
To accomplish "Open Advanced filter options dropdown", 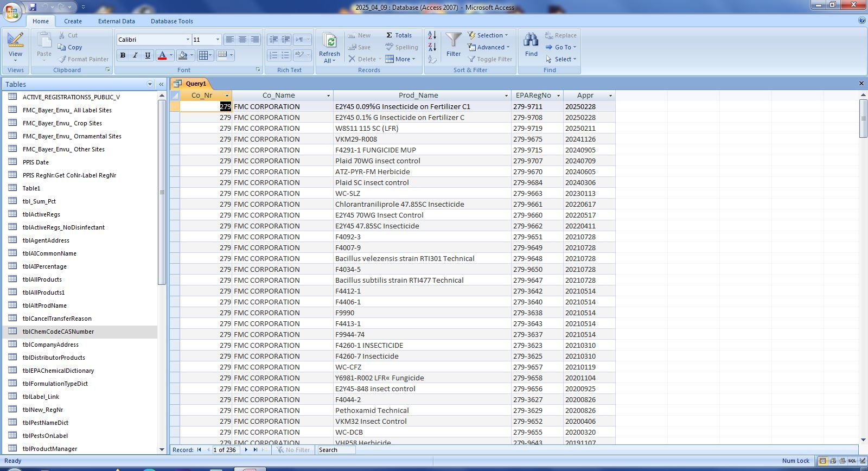I will click(x=489, y=47).
